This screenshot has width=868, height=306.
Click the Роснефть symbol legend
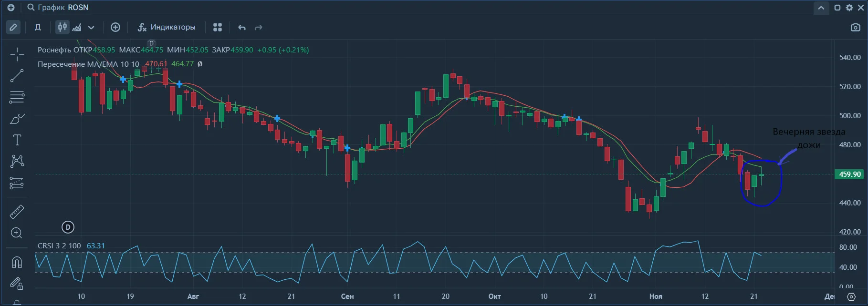(54, 50)
